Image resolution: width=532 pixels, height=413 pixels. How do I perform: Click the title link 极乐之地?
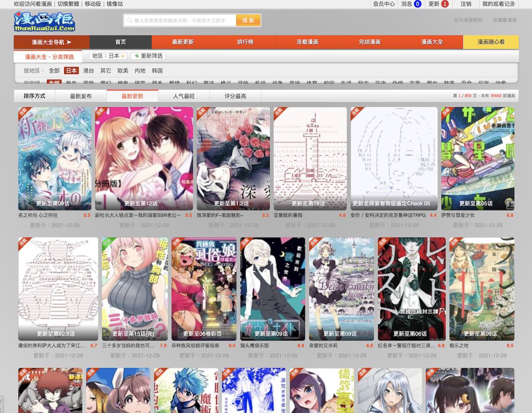[459, 346]
